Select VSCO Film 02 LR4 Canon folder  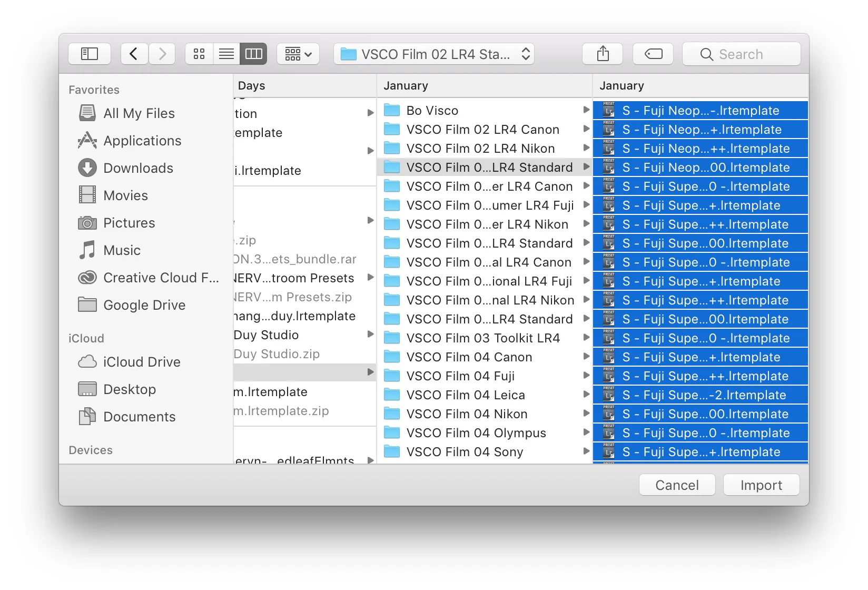(x=485, y=130)
